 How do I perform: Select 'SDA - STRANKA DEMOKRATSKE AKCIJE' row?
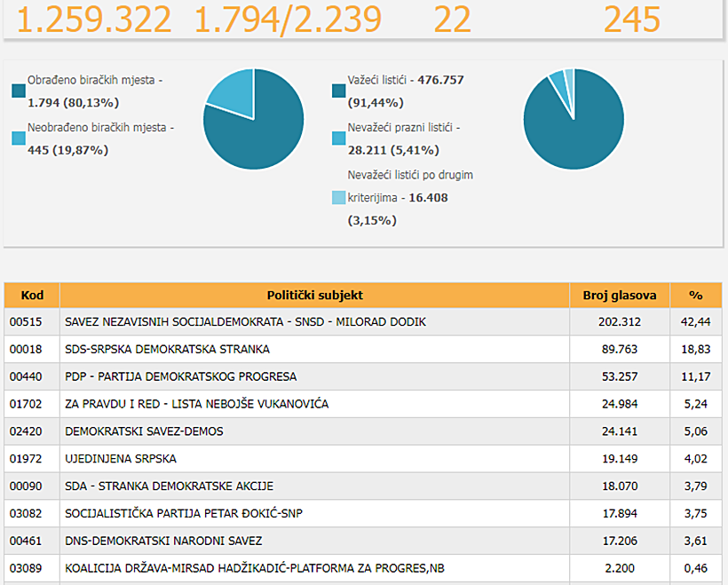[x=363, y=486]
